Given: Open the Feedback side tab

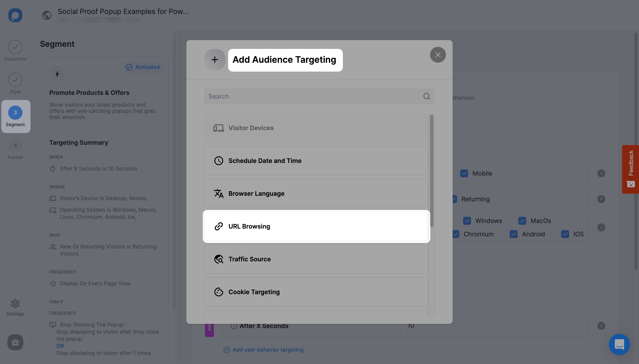Looking at the screenshot, I should [x=631, y=169].
